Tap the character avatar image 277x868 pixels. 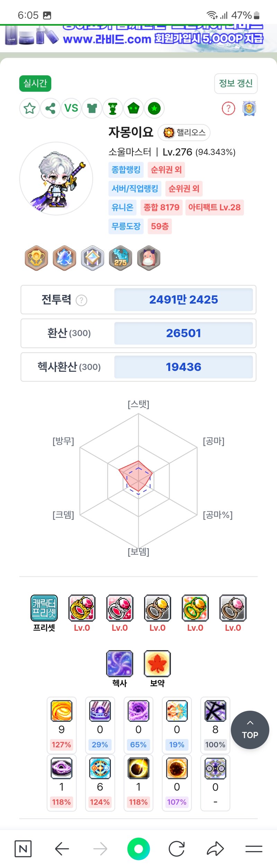56,178
